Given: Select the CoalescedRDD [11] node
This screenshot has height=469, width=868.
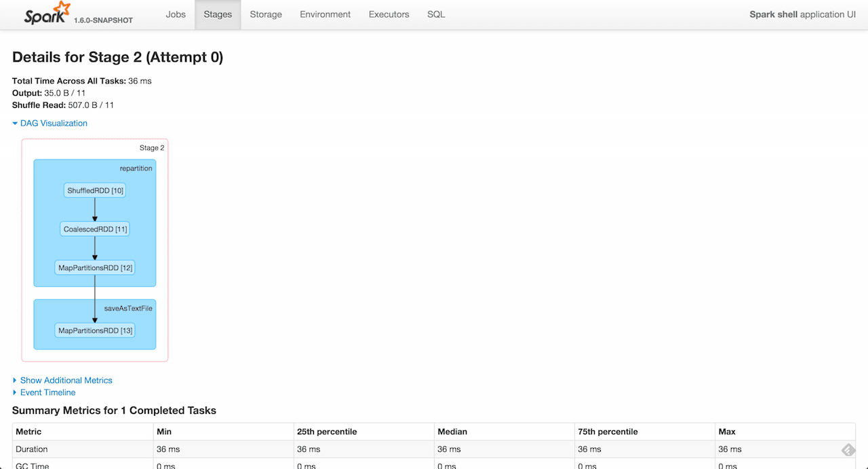Looking at the screenshot, I should (95, 229).
